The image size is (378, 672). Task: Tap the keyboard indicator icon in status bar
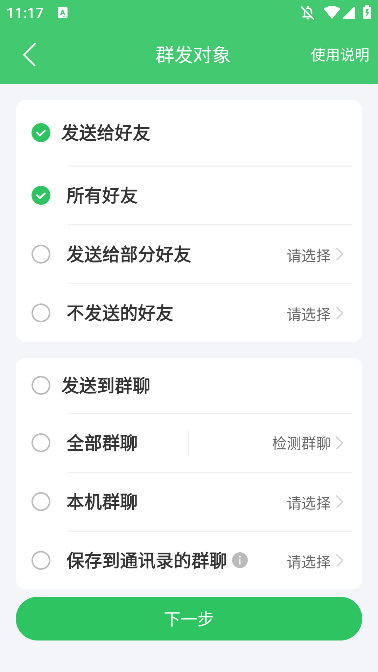pos(63,13)
